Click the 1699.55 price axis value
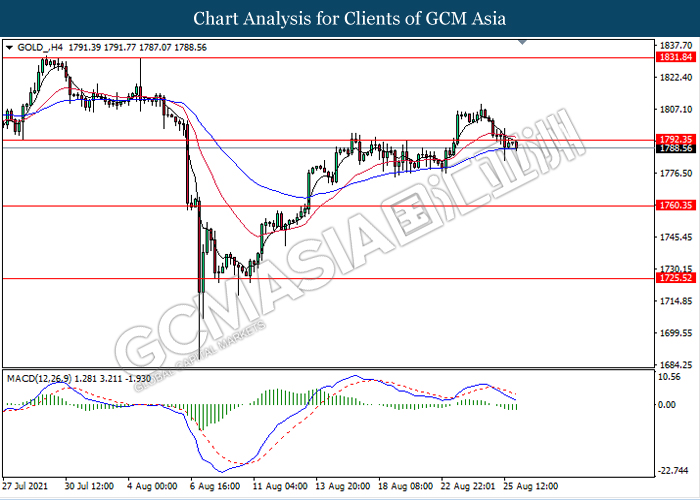 point(678,333)
